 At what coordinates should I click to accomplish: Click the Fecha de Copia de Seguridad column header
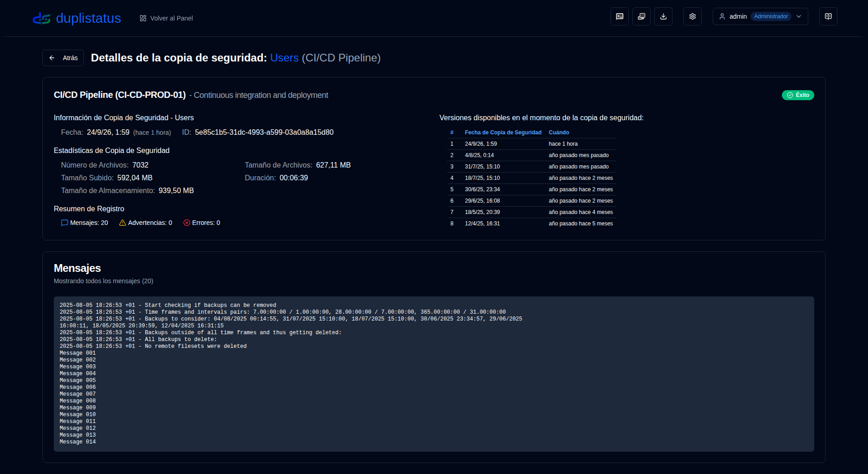pyautogui.click(x=503, y=133)
